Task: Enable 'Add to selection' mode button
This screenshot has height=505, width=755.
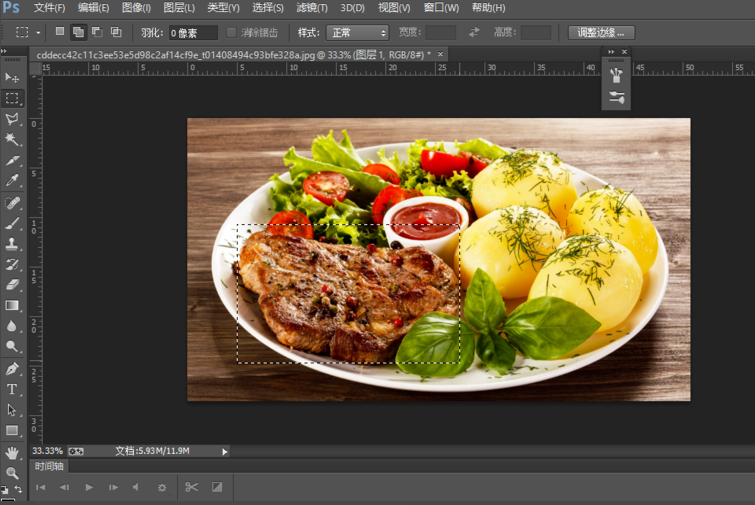Action: (x=78, y=32)
